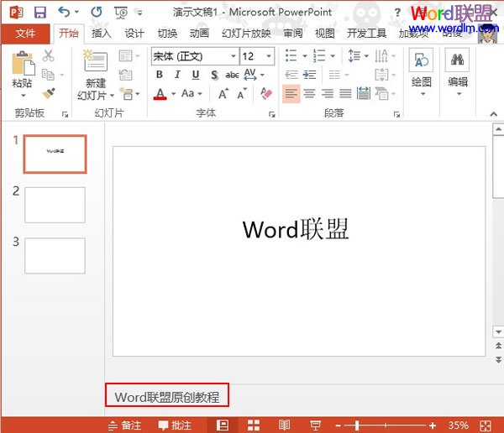
Task: Open the 文件 File tab
Action: [x=25, y=33]
